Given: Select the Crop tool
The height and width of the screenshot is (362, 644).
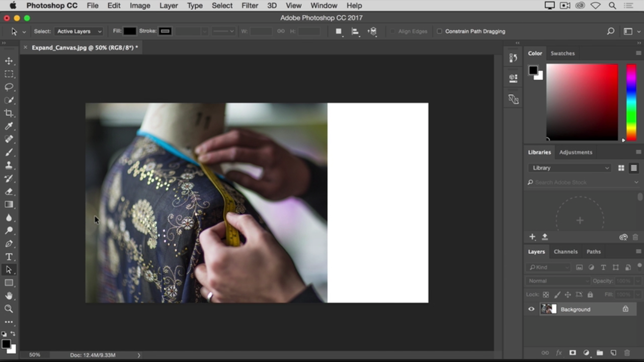Looking at the screenshot, I should 9,113.
